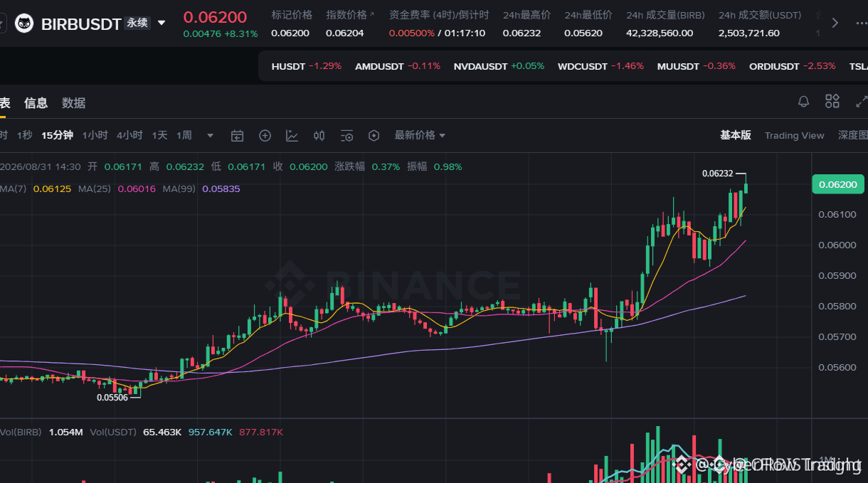Click the 24h turnover 2,503,721.60
Image resolution: width=868 pixels, height=483 pixels.
(x=749, y=33)
